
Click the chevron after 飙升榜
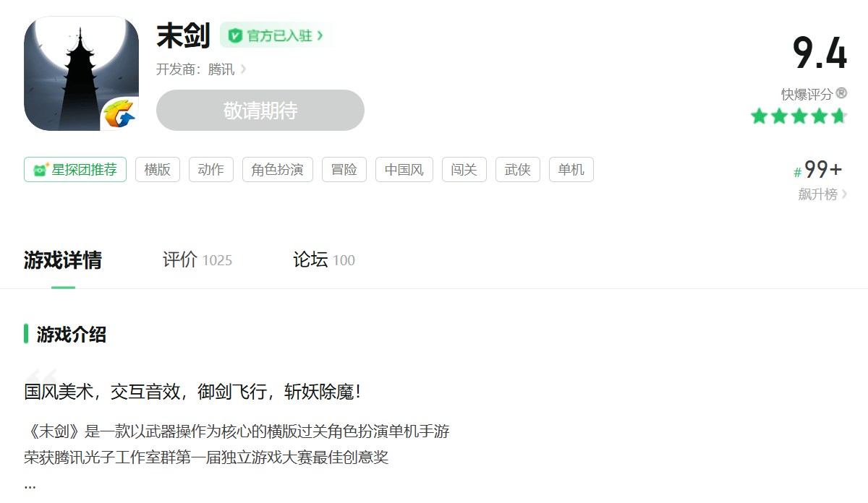844,194
